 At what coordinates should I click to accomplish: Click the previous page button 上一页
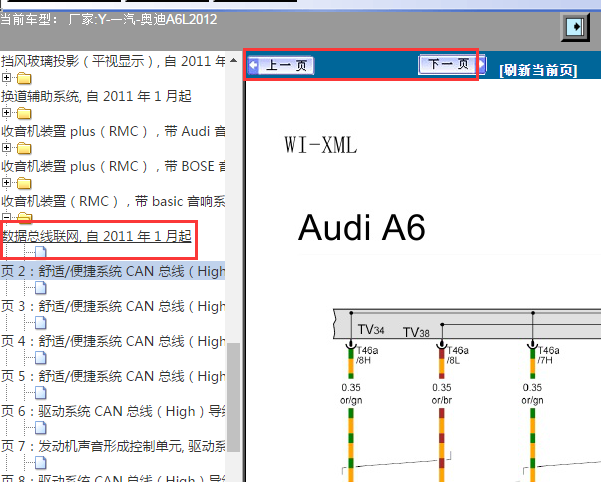coord(281,65)
